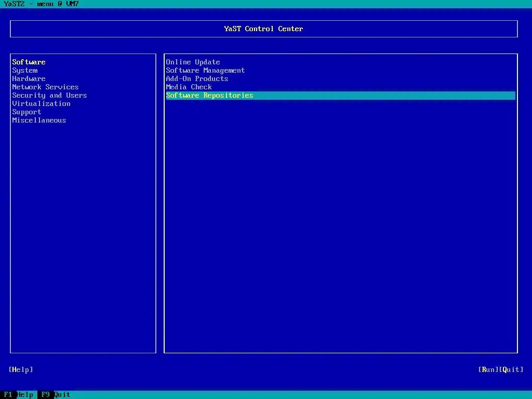
Task: Choose the Add-On Products module
Action: pos(197,79)
